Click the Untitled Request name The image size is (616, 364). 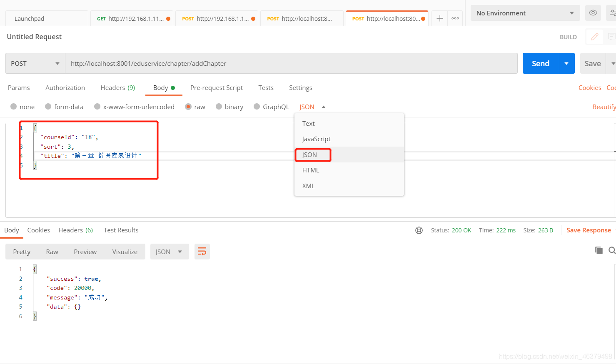click(34, 37)
